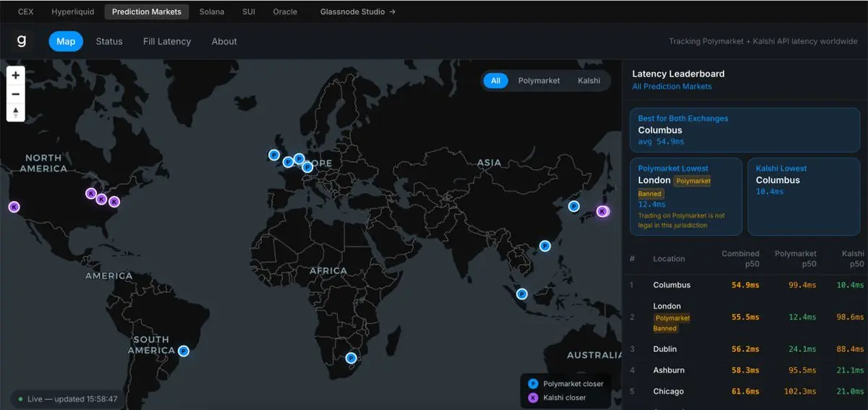Select the Polymarket marker near Singapore
The image size is (868, 410).
(522, 294)
